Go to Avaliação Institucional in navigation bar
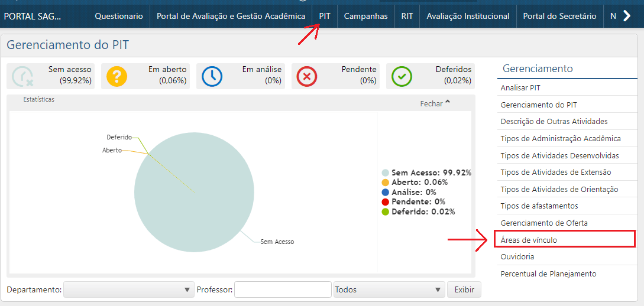 click(468, 16)
